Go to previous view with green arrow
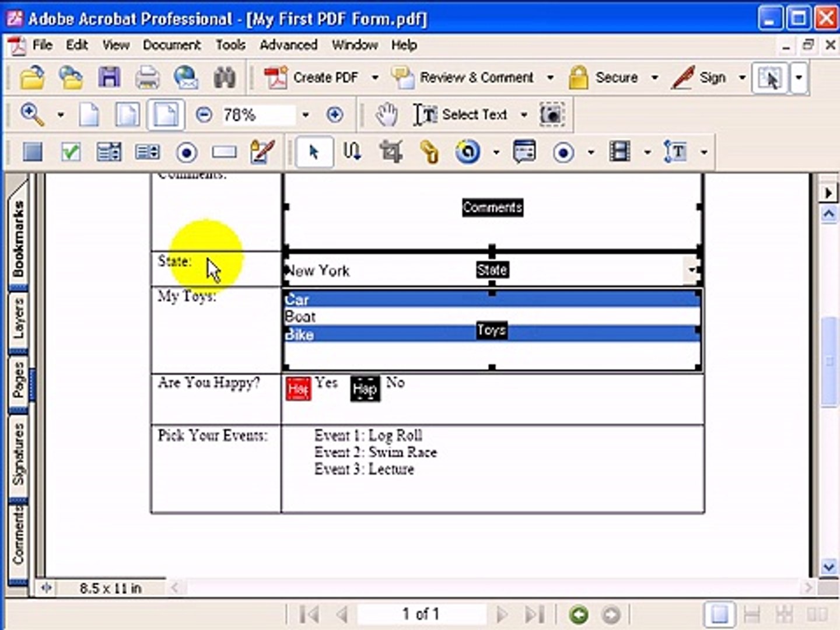Image resolution: width=840 pixels, height=630 pixels. click(579, 614)
